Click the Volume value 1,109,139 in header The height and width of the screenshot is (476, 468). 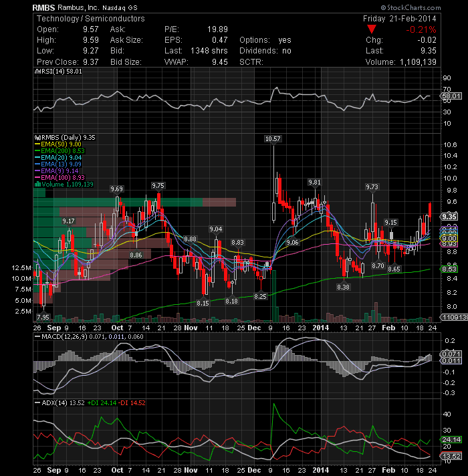click(x=418, y=62)
